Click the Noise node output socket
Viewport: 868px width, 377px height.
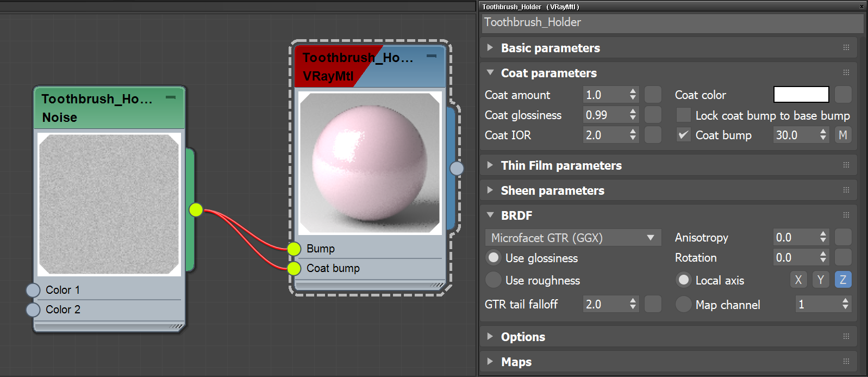(x=196, y=209)
